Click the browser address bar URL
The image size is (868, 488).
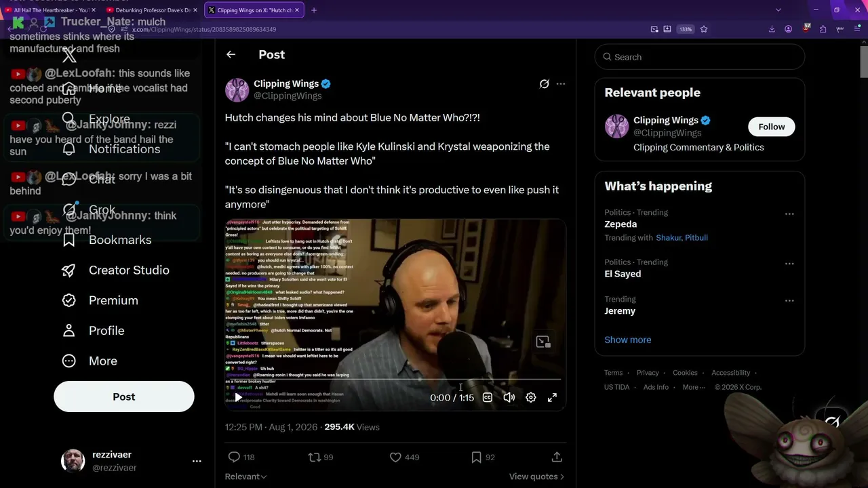tap(203, 29)
